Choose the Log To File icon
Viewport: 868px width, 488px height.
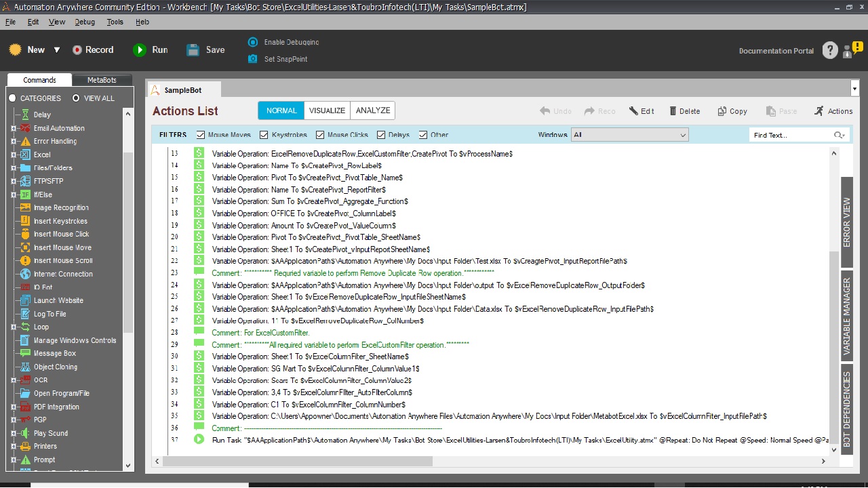click(25, 314)
